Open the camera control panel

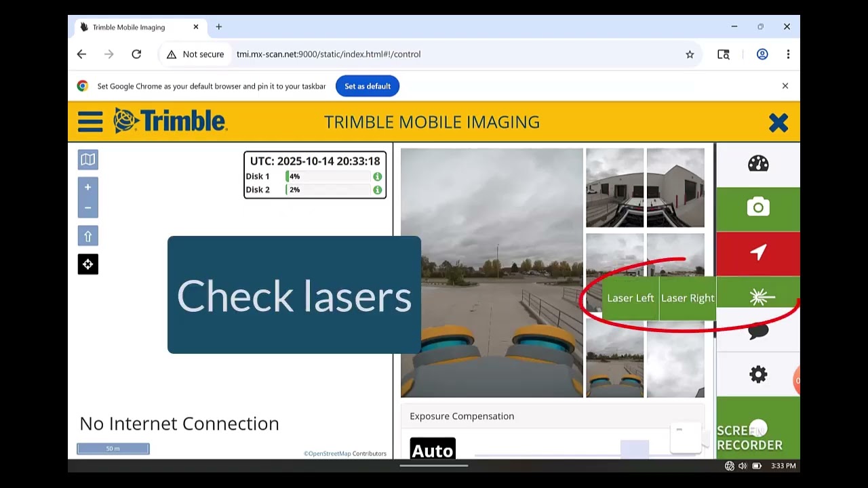(758, 209)
